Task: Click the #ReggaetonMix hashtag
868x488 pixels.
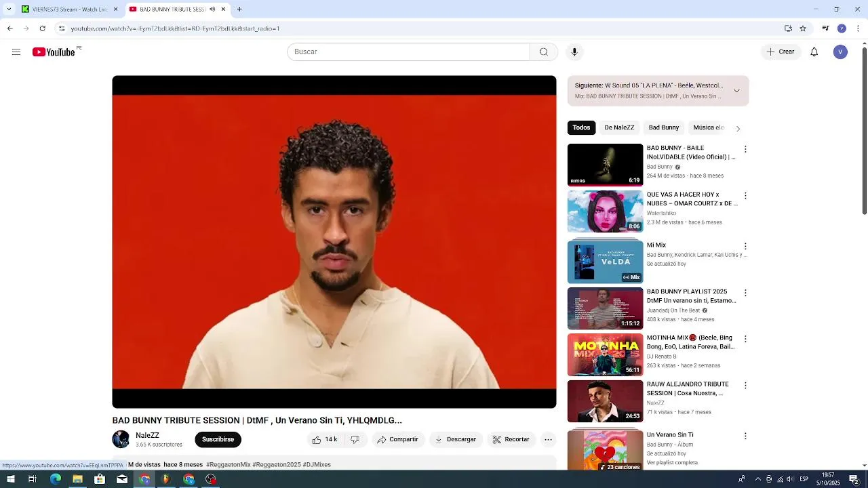Action: (228, 465)
